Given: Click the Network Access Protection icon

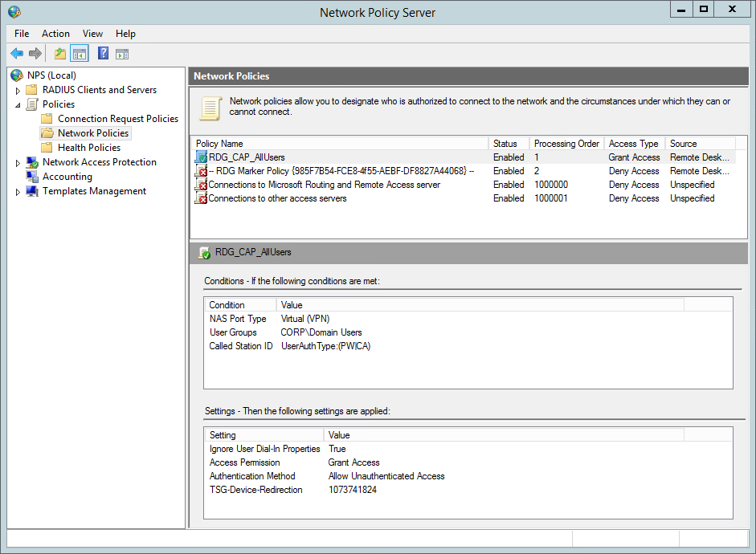Looking at the screenshot, I should coord(32,162).
